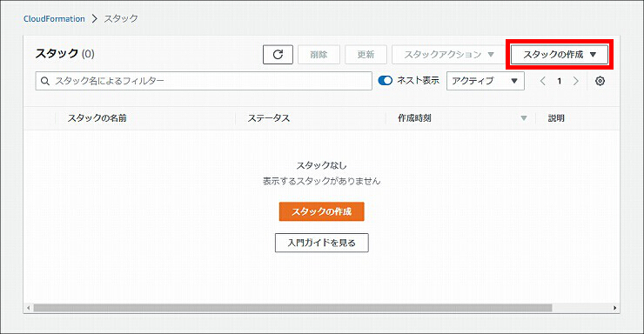This screenshot has width=644, height=334.
Task: Open the アクティブ status filter dropdown
Action: click(x=486, y=81)
